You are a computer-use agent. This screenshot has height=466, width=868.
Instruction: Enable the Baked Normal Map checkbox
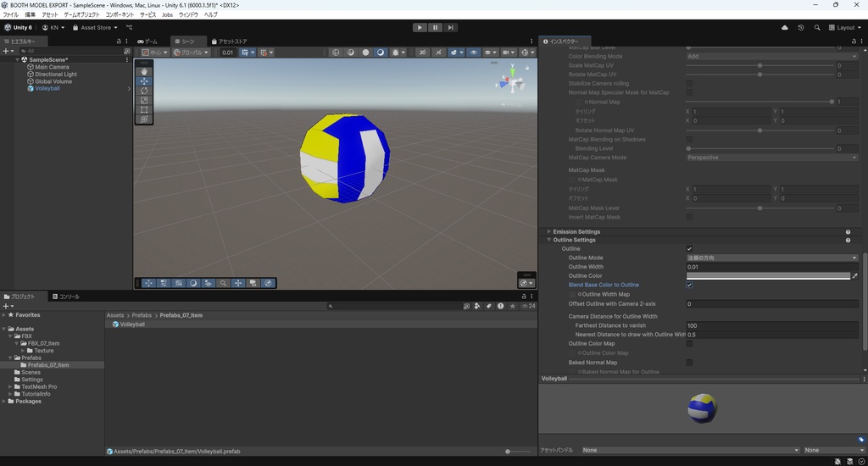(689, 363)
